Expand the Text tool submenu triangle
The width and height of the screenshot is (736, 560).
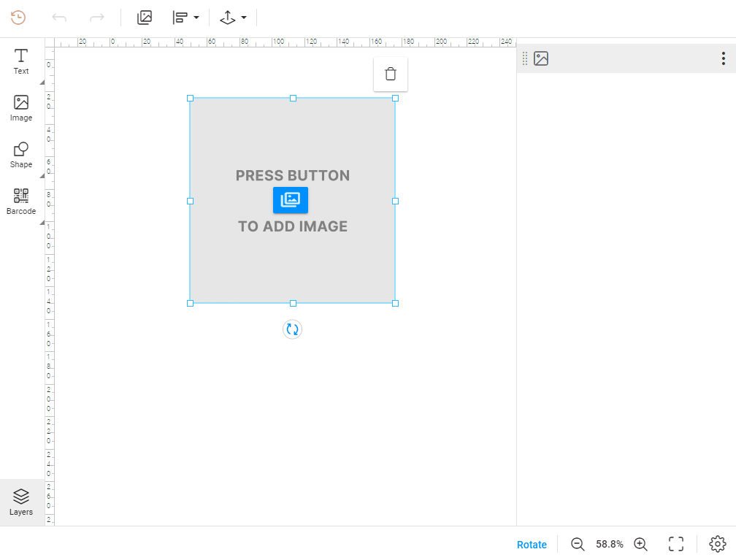pyautogui.click(x=42, y=83)
